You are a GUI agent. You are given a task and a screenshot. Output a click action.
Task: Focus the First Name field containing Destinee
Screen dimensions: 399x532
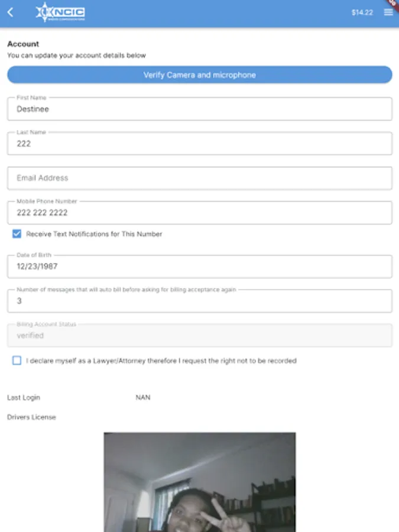point(199,109)
